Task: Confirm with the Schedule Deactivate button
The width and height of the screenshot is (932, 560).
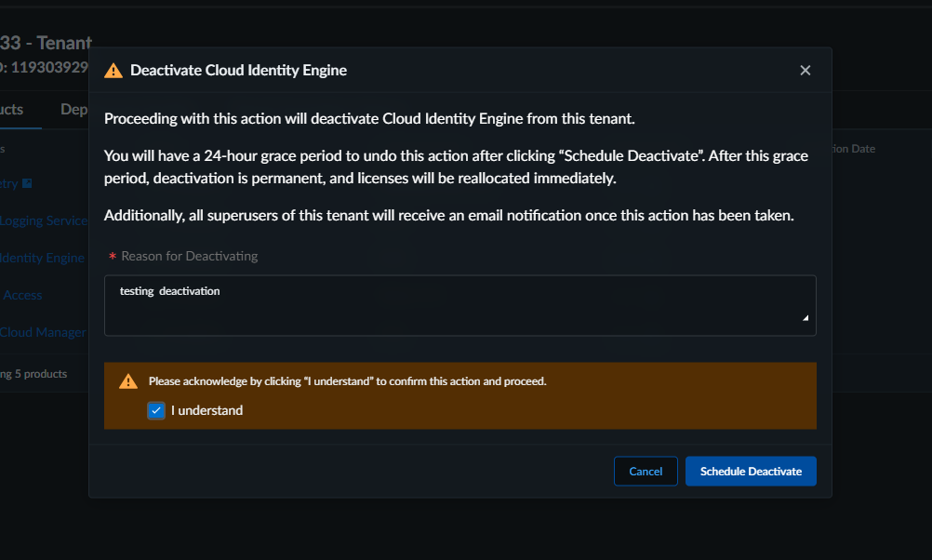Action: tap(751, 472)
